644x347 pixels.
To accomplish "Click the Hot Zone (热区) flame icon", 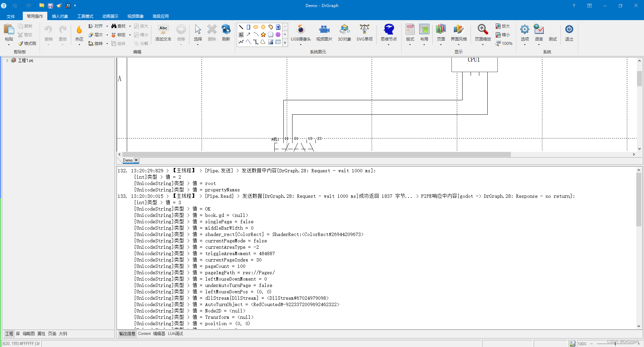I will pyautogui.click(x=79, y=30).
